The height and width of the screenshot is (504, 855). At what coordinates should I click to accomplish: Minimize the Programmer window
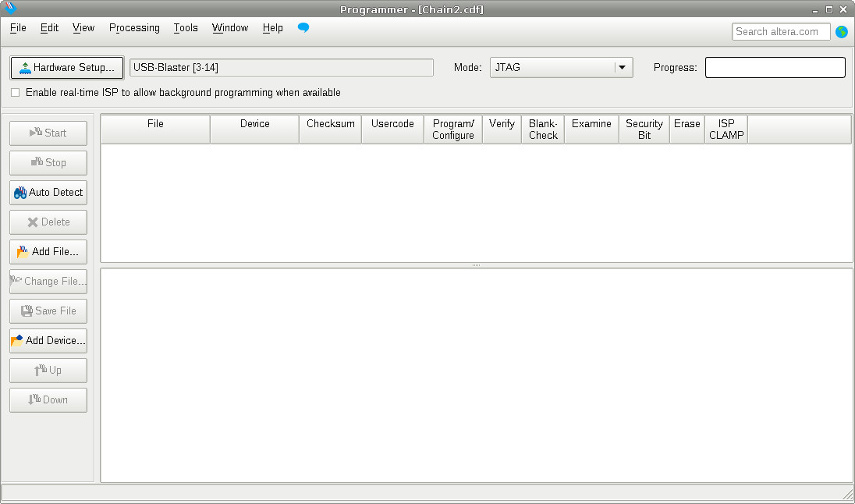(815, 10)
